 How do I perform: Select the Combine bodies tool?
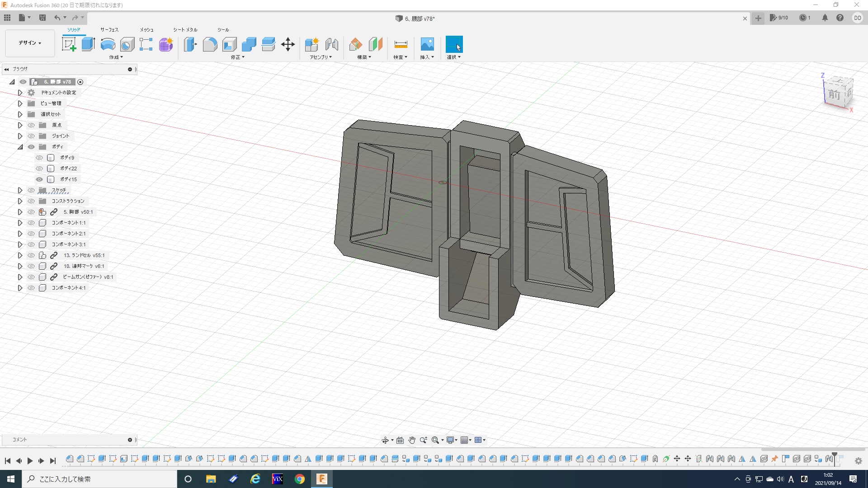coord(249,44)
